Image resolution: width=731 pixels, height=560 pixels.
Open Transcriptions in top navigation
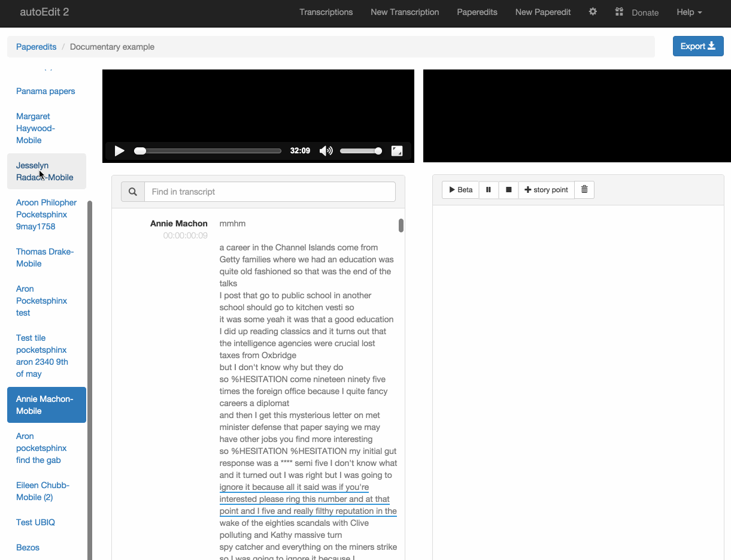[x=326, y=12]
